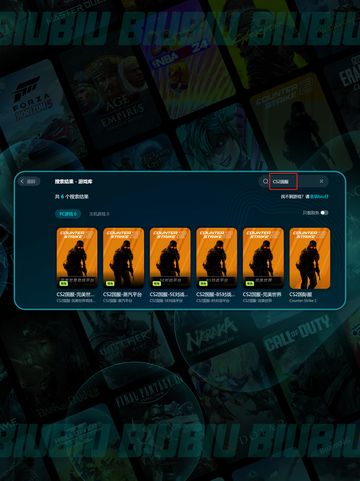Image resolution: width=360 pixels, height=481 pixels.
Task: Click the green tag on 蒸汽平台 card
Action: point(110,283)
